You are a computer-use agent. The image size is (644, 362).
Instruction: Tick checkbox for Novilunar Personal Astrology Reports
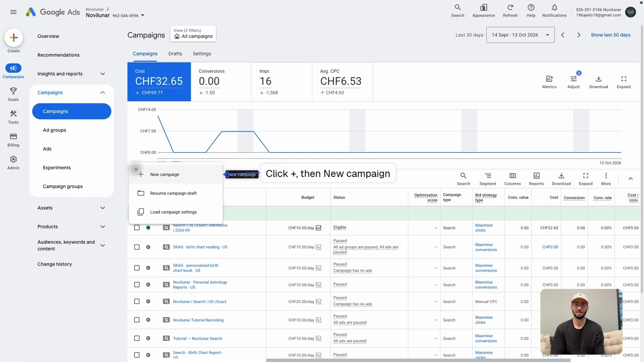point(137,285)
